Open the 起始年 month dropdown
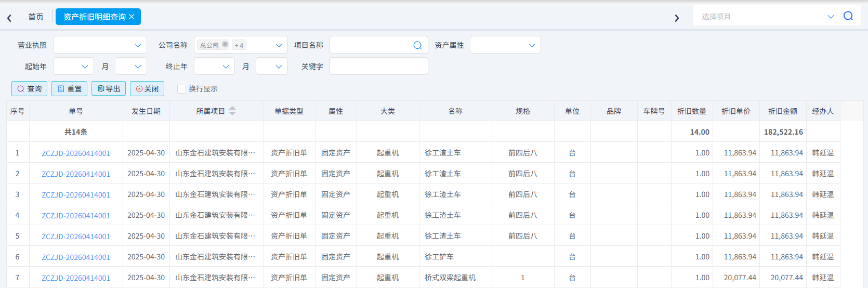This screenshot has height=288, width=868. (x=131, y=66)
